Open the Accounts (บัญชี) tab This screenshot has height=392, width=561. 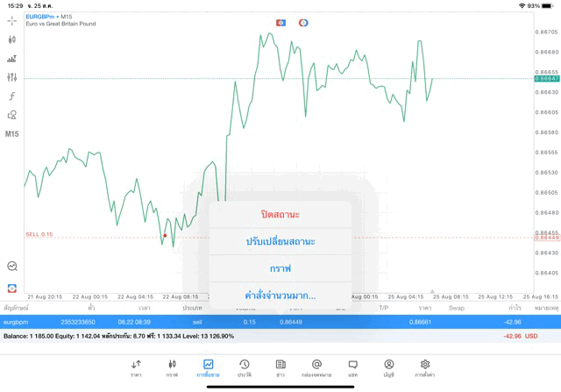(x=388, y=367)
